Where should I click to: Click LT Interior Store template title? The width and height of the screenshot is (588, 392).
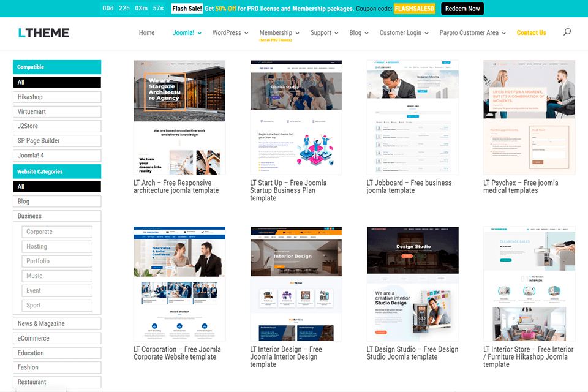[529, 356]
